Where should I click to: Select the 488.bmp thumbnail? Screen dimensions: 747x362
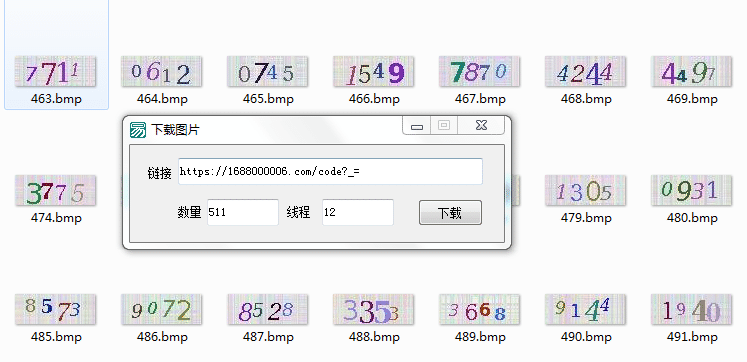(x=374, y=310)
